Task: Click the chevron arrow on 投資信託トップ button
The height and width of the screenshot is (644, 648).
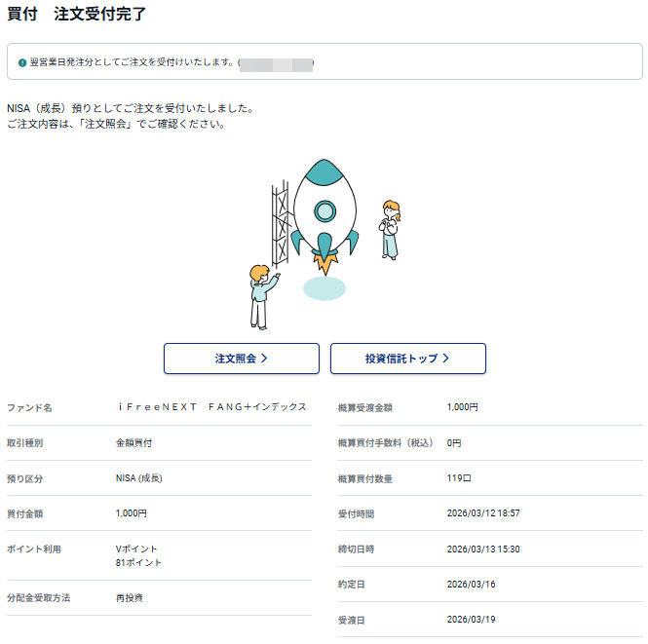Action: [446, 359]
